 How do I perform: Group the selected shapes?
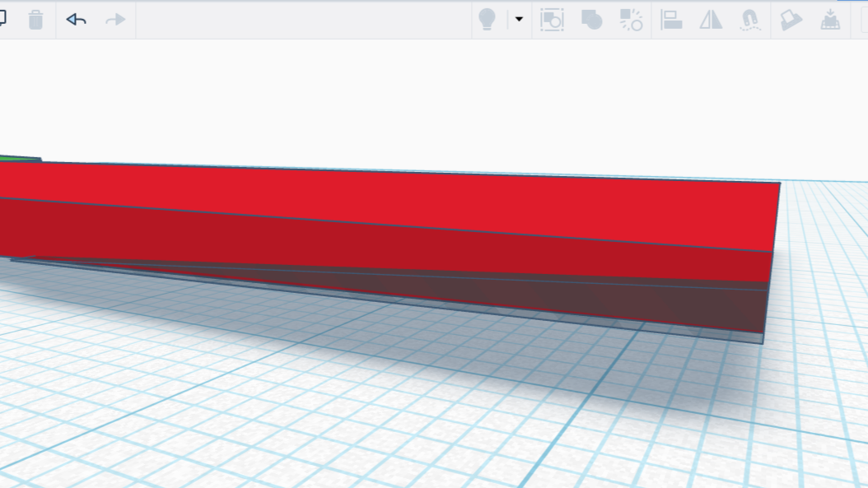(x=552, y=20)
